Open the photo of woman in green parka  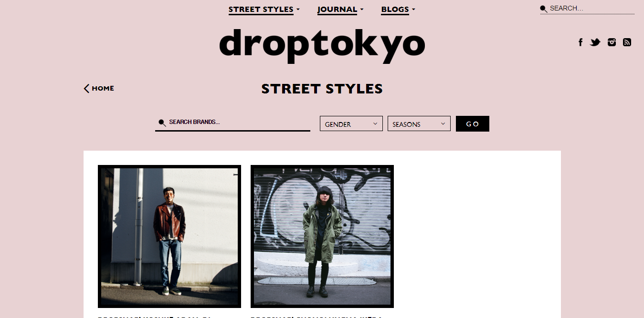(x=322, y=236)
